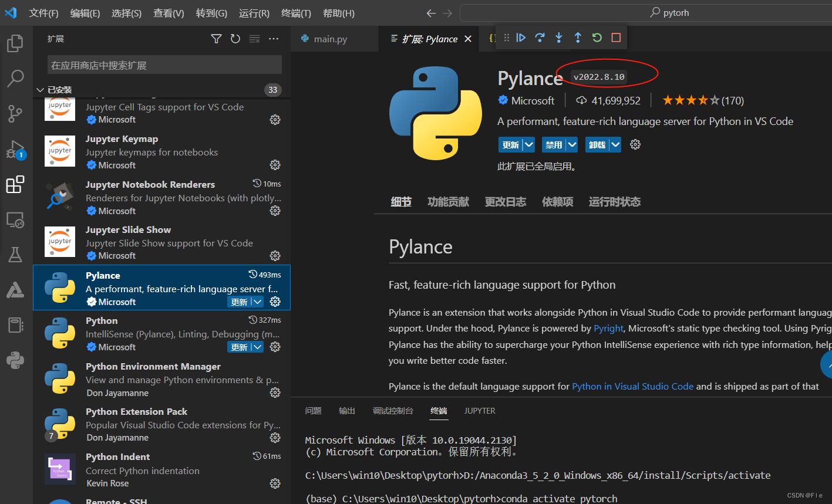Step out in debug toolbar
The width and height of the screenshot is (832, 504).
tap(578, 38)
